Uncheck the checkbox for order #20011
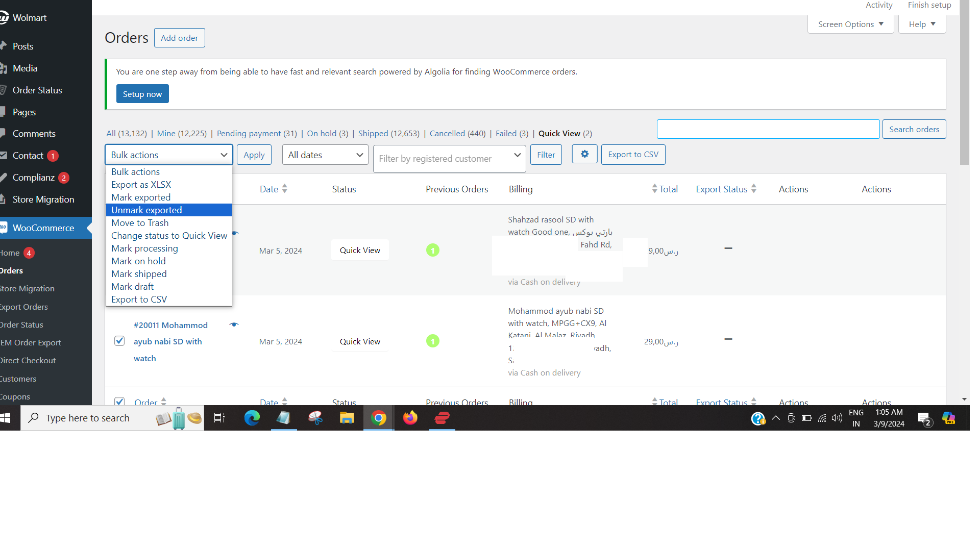This screenshot has width=980, height=551. [119, 341]
